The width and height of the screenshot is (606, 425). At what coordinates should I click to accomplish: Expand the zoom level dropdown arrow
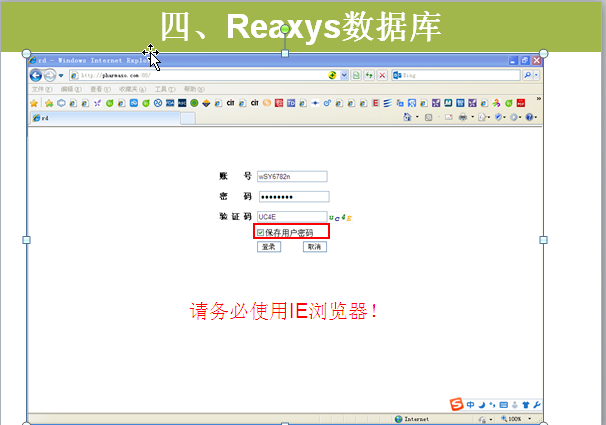(529, 419)
